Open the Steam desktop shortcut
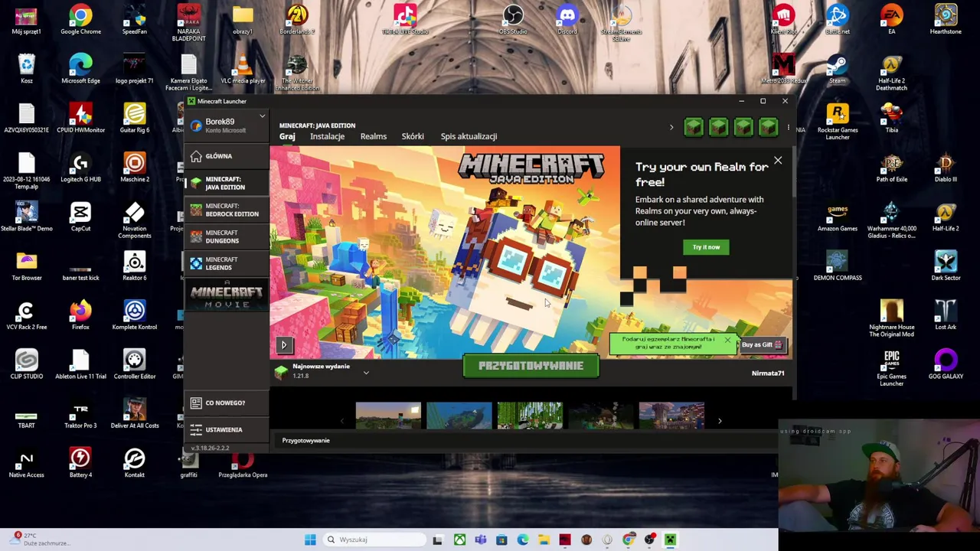This screenshot has height=551, width=980. coord(838,69)
